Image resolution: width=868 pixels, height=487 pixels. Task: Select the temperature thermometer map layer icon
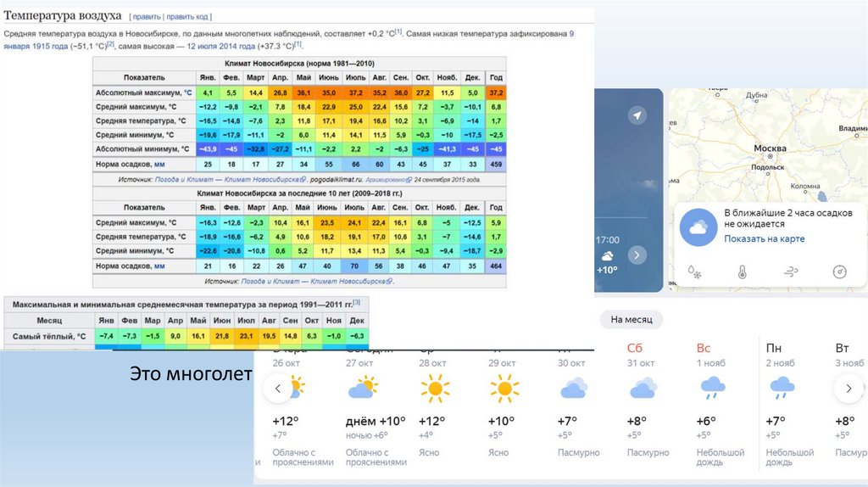(x=742, y=272)
